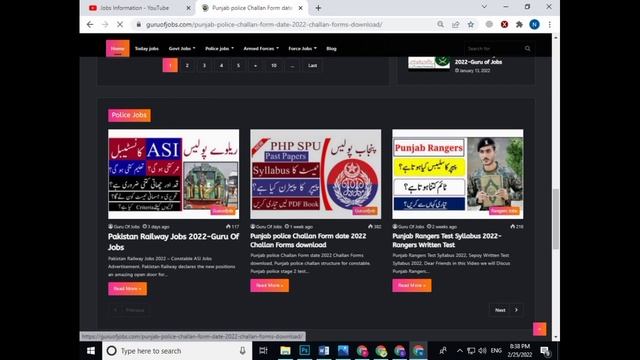
Task: Open Punjab Rangers Test Syllabus 2022 title
Action: [x=447, y=240]
